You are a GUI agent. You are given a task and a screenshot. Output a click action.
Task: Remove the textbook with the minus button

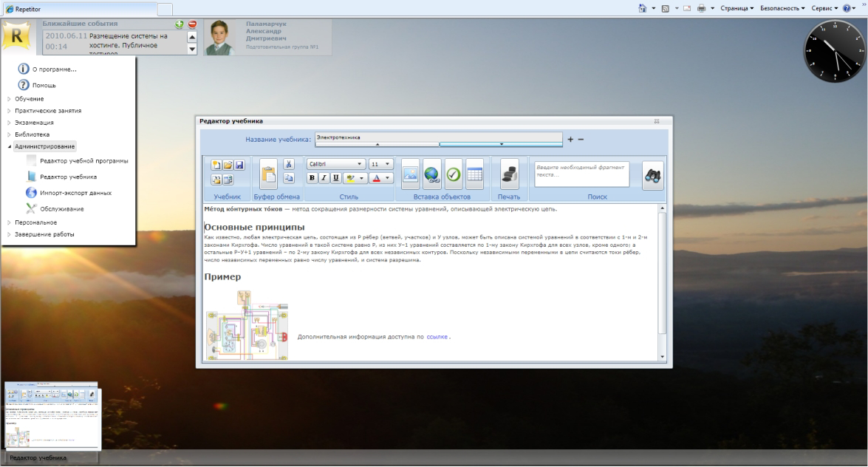[x=581, y=140]
